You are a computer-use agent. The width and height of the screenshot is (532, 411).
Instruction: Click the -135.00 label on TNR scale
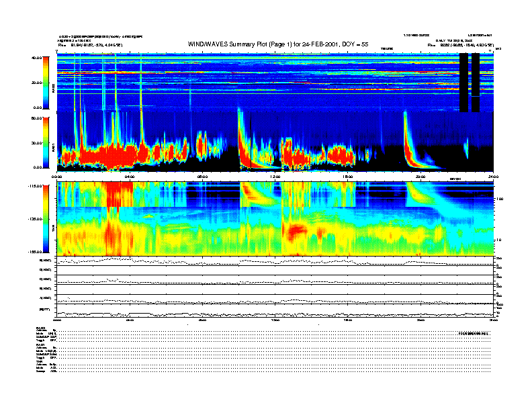coord(35,219)
